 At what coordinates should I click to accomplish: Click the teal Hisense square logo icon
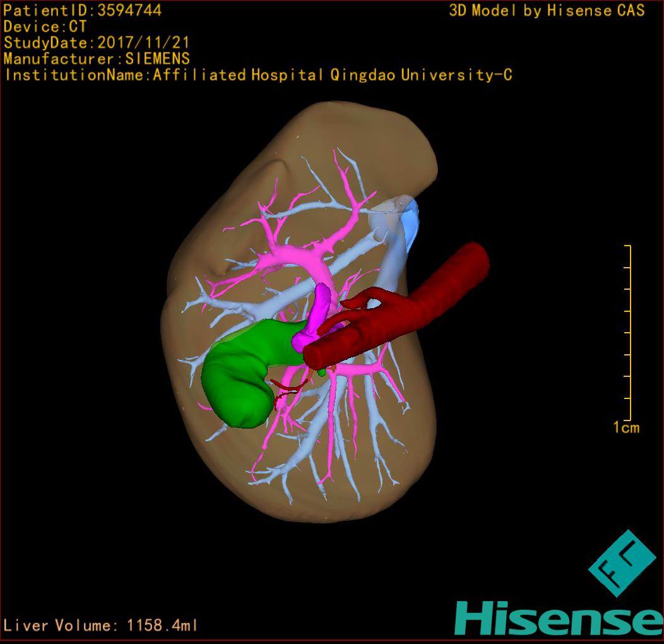coord(621,563)
